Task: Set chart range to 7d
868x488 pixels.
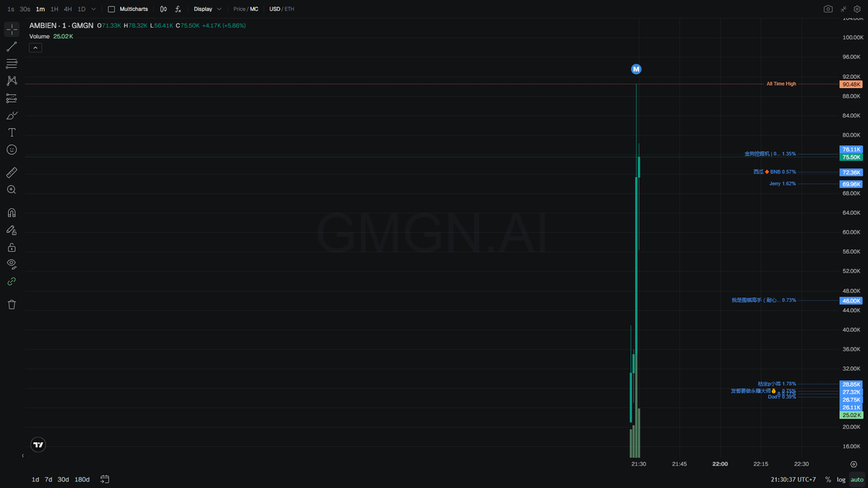Action: tap(48, 479)
